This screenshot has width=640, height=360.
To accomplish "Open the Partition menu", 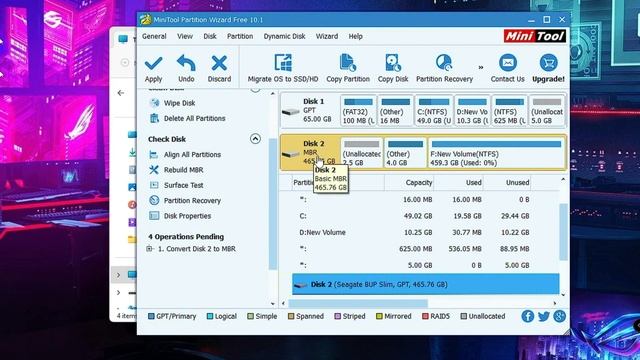I will point(240,36).
